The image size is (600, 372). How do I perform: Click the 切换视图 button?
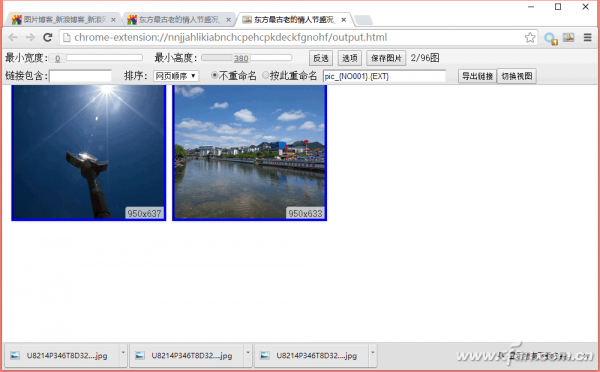tap(517, 76)
